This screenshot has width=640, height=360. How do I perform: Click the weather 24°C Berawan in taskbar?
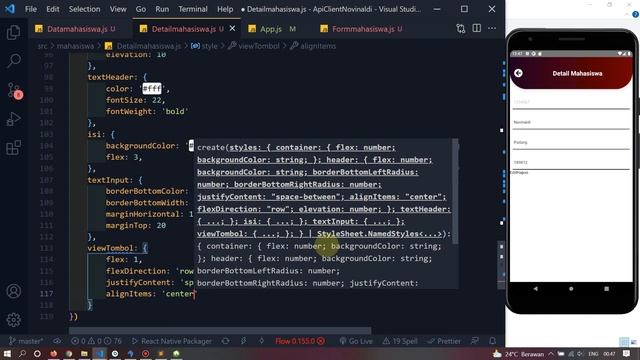(518, 354)
